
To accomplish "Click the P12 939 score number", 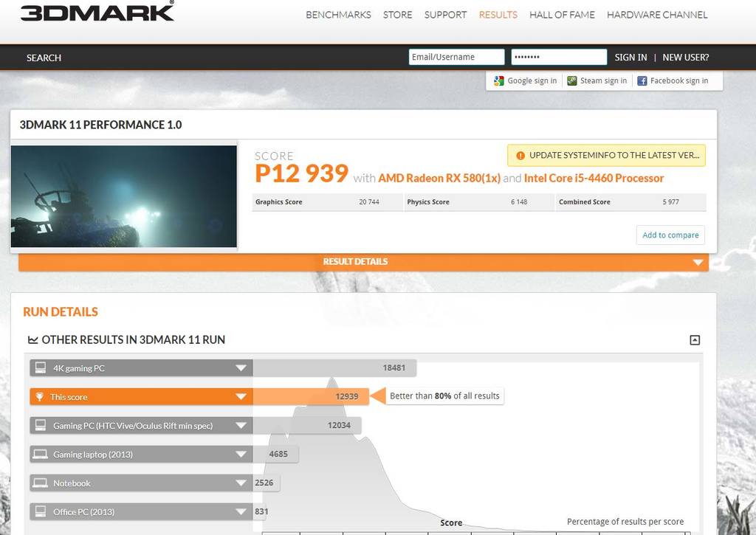I will click(x=301, y=173).
